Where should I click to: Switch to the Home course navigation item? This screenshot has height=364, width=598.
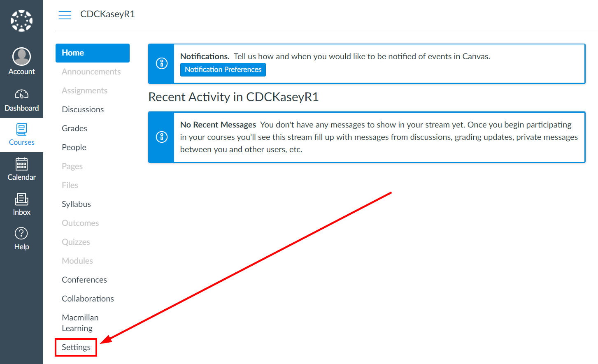click(x=72, y=53)
